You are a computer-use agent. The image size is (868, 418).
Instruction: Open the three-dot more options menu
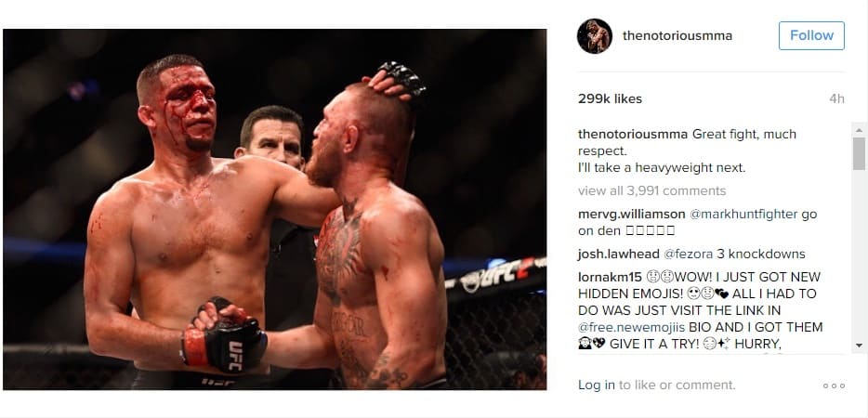[834, 385]
